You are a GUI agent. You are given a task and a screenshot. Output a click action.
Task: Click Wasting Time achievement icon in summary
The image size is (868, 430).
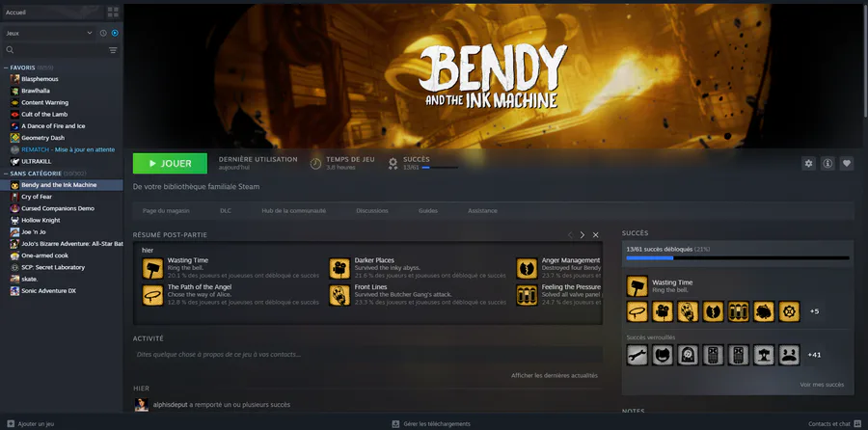152,268
